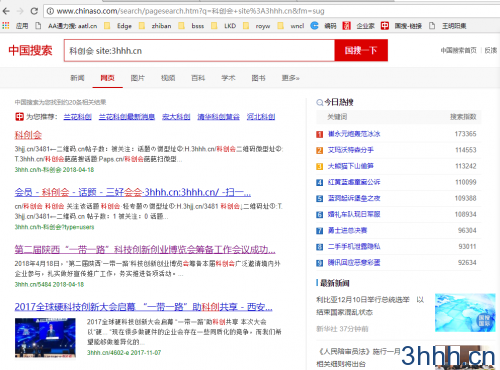Click recommended term 兰花科创最新消息

127,117
